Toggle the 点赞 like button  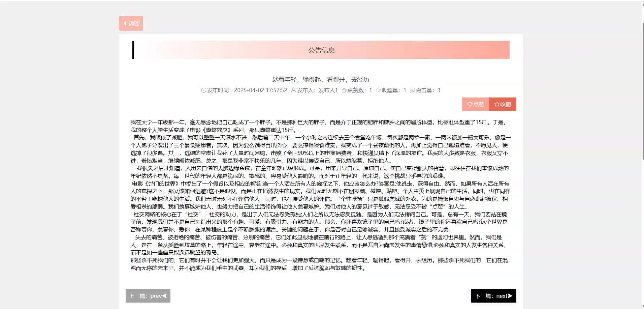click(x=475, y=104)
